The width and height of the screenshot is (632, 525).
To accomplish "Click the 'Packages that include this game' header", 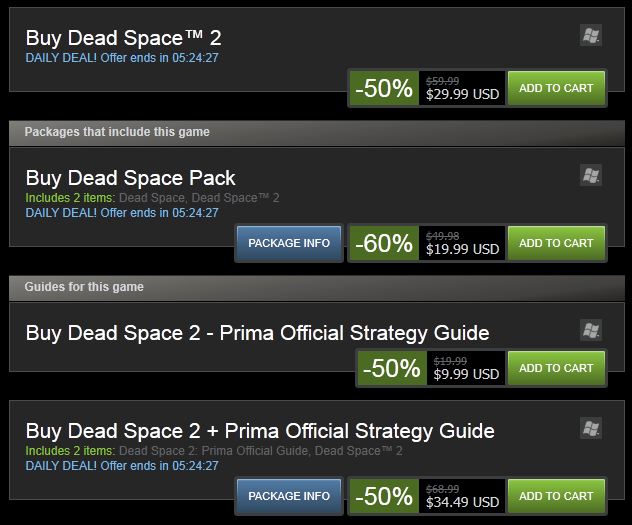I will tap(117, 132).
